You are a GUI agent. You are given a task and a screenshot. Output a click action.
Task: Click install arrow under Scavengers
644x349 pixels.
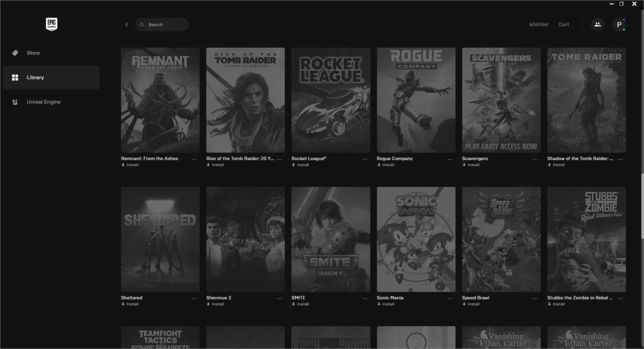tap(464, 165)
